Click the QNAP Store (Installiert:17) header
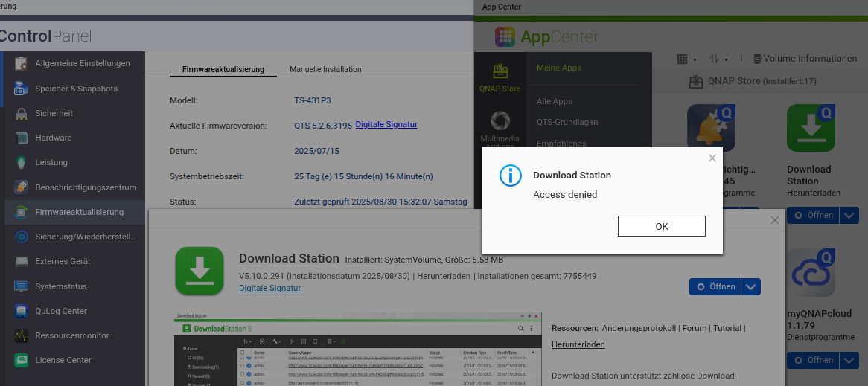868x386 pixels. [x=753, y=81]
